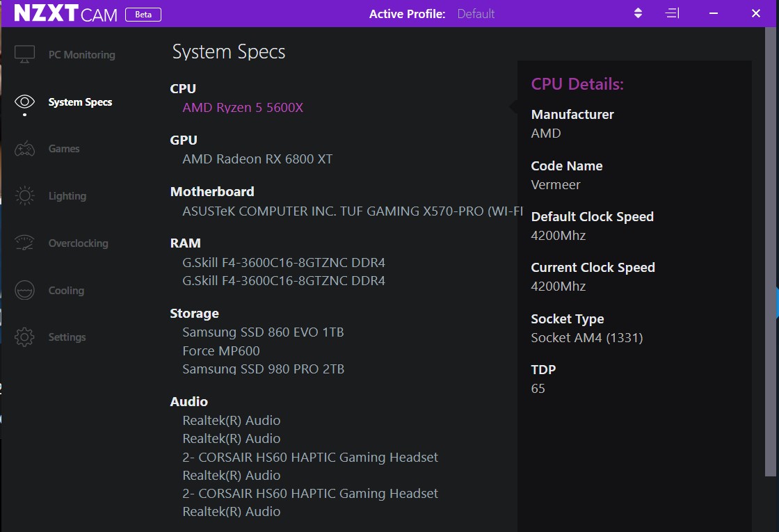Screen dimensions: 779x532
Task: Select Samsung SSD 980 PRO 2TB
Action: pos(264,369)
